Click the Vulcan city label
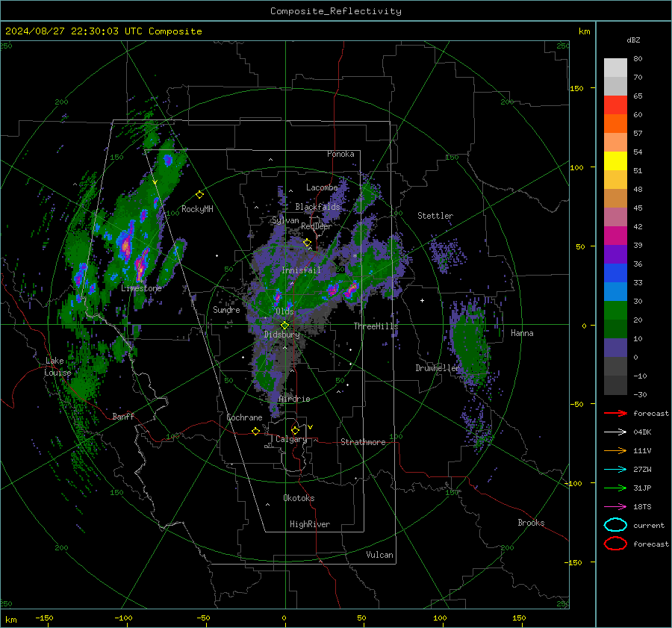 click(x=380, y=555)
